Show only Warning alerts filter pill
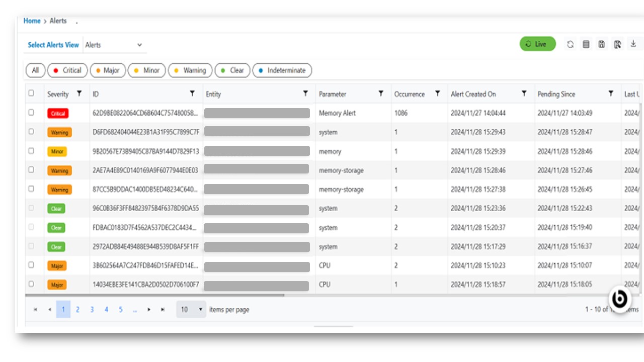Viewport: 644px width, 362px height. click(190, 70)
